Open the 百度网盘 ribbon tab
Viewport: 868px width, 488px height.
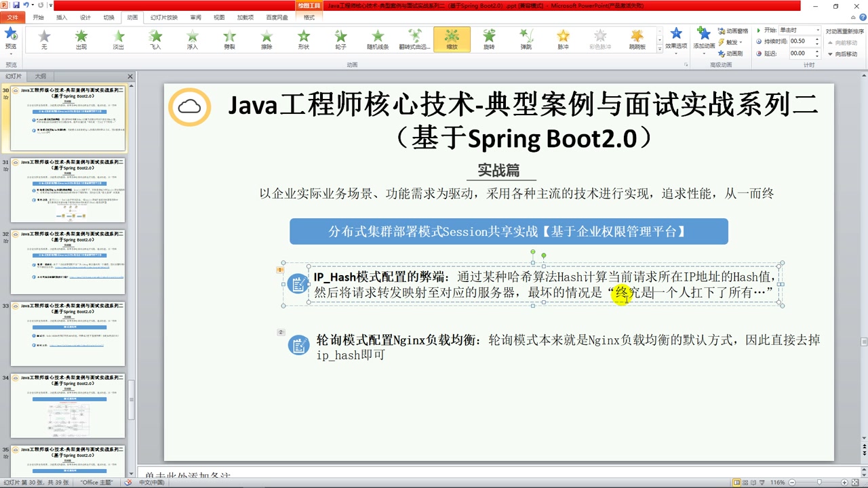click(277, 18)
